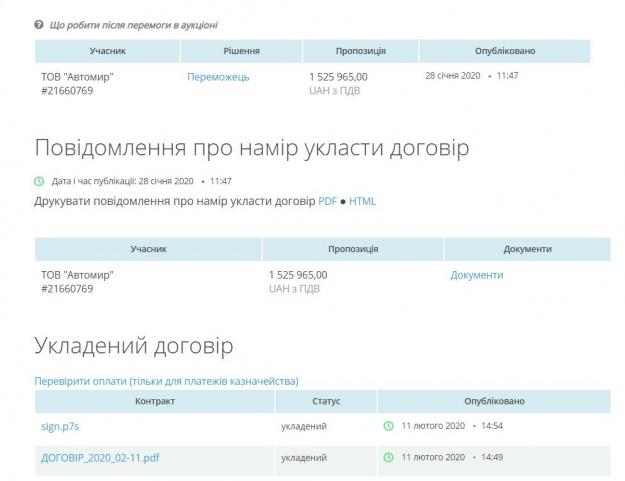Click the 'Документи' column header
Screen dimensions: 625x481
(x=527, y=249)
